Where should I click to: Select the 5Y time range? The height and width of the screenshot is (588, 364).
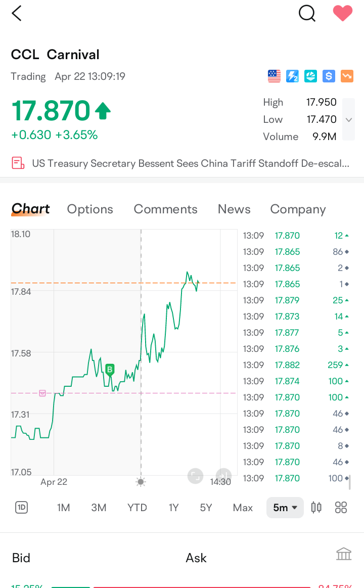pyautogui.click(x=206, y=508)
